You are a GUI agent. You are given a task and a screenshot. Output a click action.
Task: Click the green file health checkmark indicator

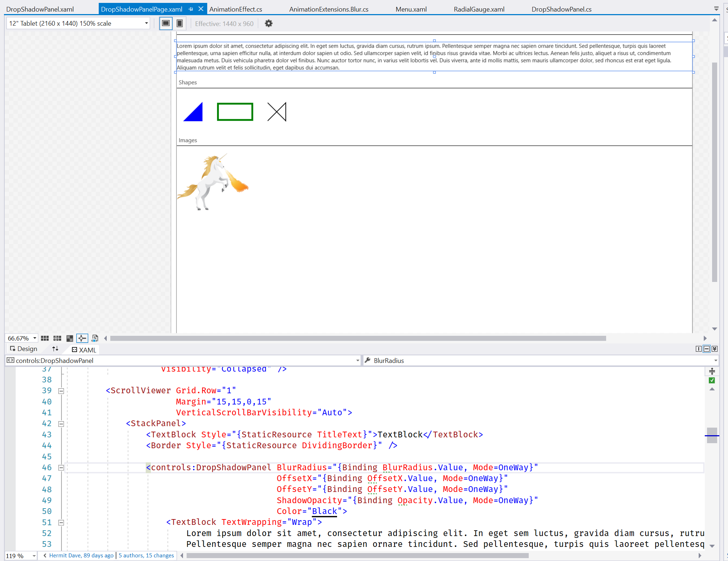click(712, 380)
